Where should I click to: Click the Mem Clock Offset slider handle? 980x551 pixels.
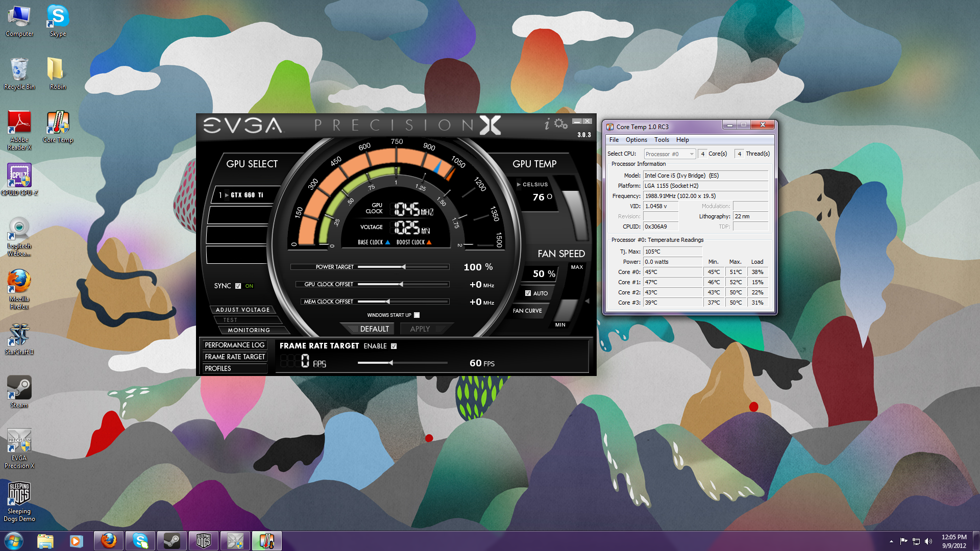pyautogui.click(x=388, y=302)
